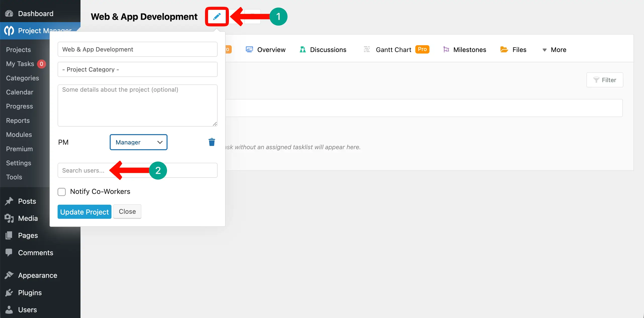
Task: Select the Media library icon
Action: 9,218
